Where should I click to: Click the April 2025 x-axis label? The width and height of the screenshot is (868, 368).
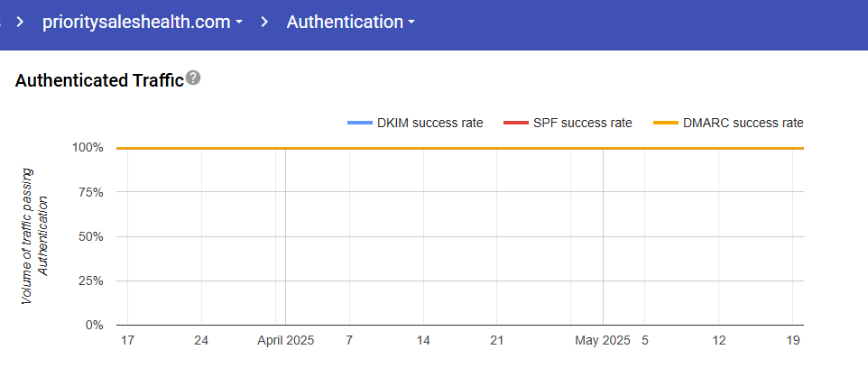click(286, 341)
